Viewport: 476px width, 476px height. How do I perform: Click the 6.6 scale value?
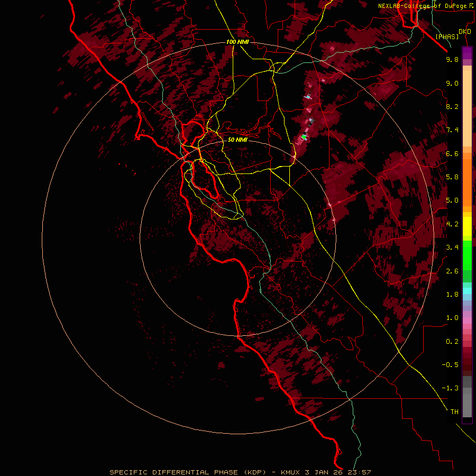tap(452, 153)
